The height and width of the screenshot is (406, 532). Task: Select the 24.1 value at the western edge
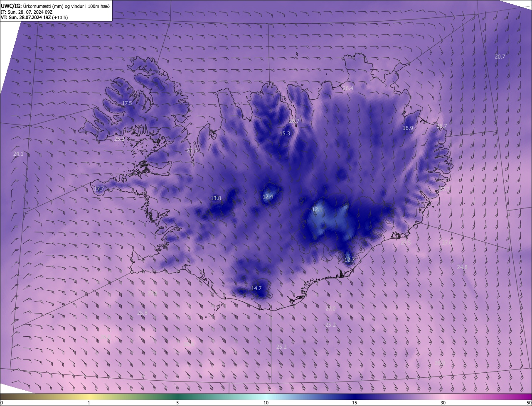click(18, 154)
